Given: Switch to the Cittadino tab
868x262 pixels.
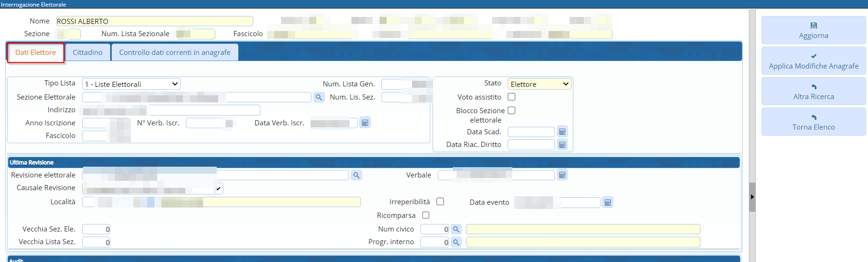Looking at the screenshot, I should coord(88,53).
